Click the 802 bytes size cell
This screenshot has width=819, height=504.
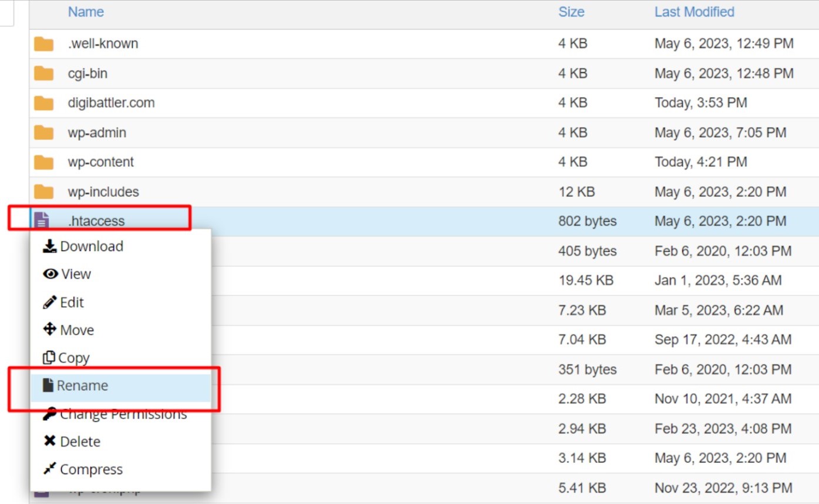[587, 221]
